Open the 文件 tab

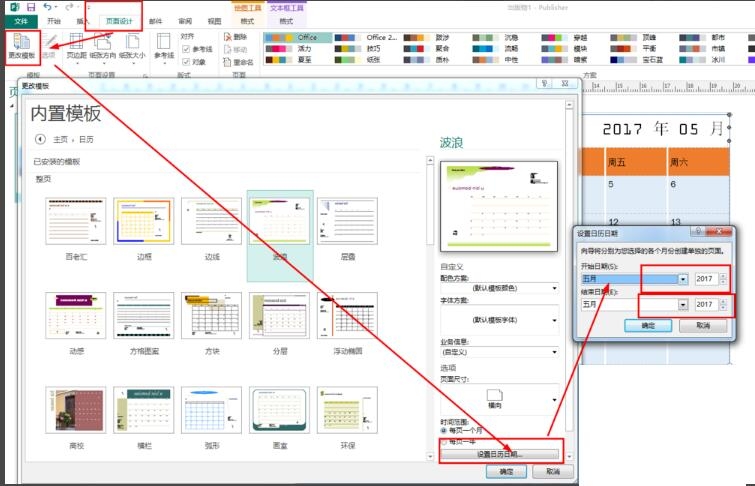21,21
